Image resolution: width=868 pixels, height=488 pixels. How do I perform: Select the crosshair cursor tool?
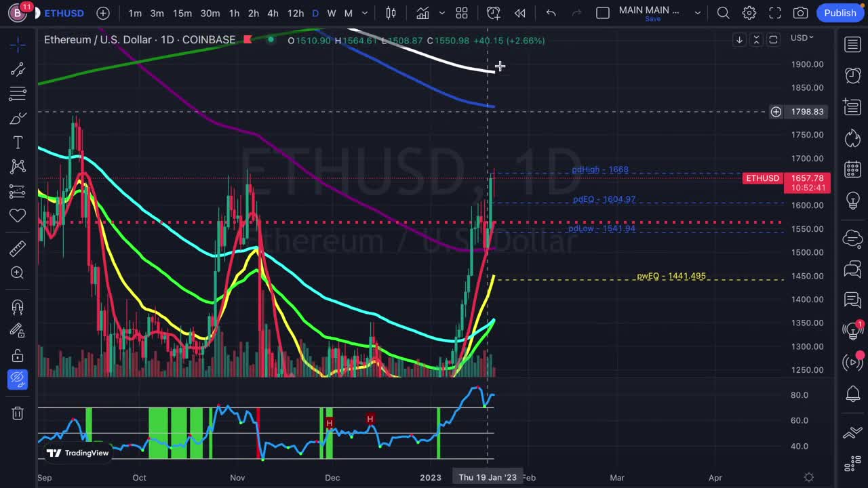[18, 45]
